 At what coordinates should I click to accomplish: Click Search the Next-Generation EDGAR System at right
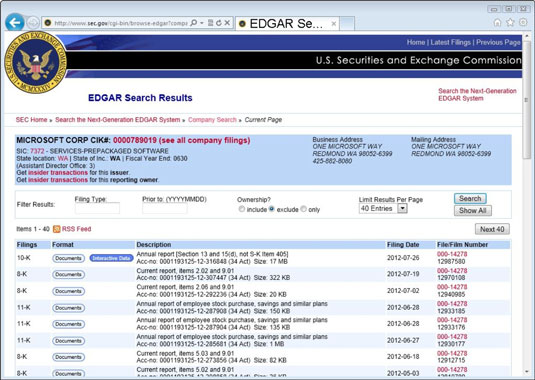(x=477, y=94)
